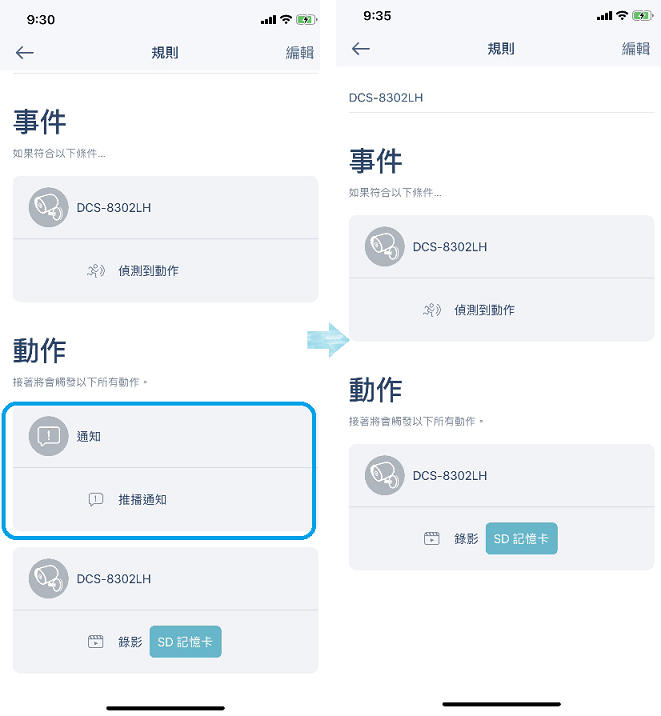Tap SD 記憶卡 badge in left screen
This screenshot has width=661, height=716.
pyautogui.click(x=185, y=642)
